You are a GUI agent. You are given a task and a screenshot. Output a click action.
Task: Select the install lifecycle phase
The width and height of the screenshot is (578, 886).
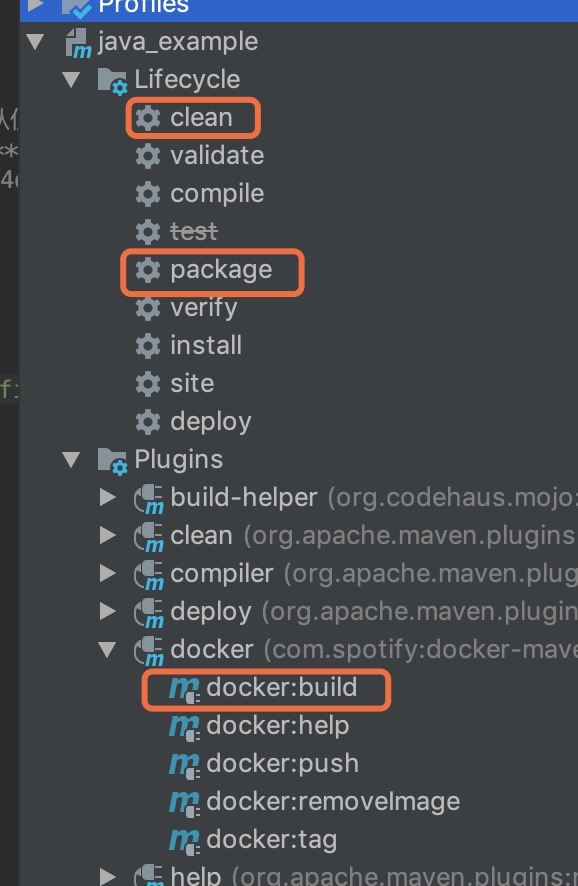(206, 345)
